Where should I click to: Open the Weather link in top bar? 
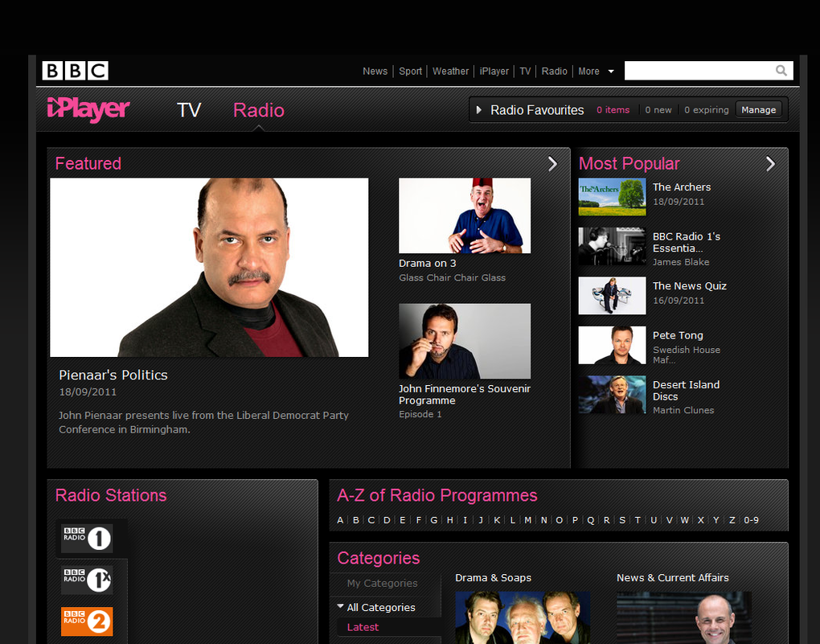pyautogui.click(x=450, y=72)
